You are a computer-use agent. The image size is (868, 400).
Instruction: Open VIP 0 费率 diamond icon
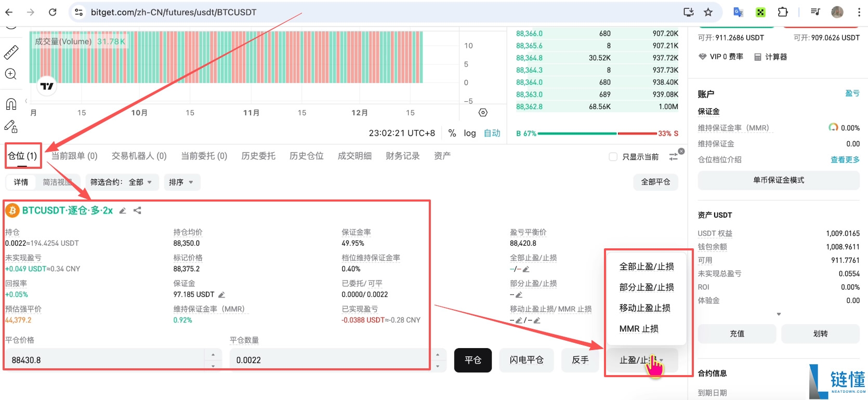(702, 57)
